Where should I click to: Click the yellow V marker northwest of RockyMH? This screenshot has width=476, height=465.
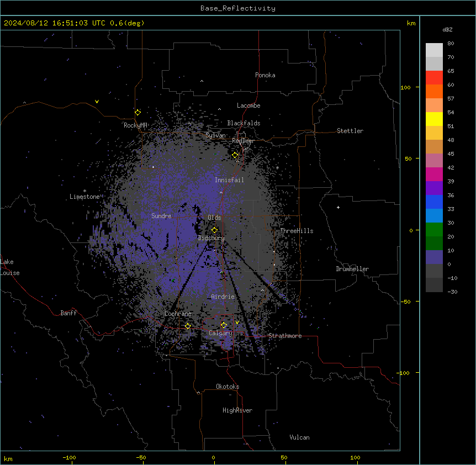(x=97, y=102)
